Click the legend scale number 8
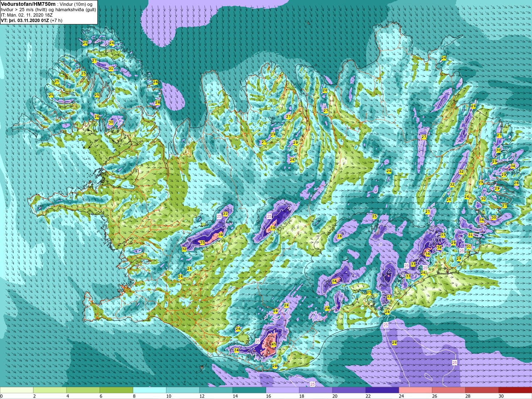This screenshot has height=399, width=532. tap(135, 396)
